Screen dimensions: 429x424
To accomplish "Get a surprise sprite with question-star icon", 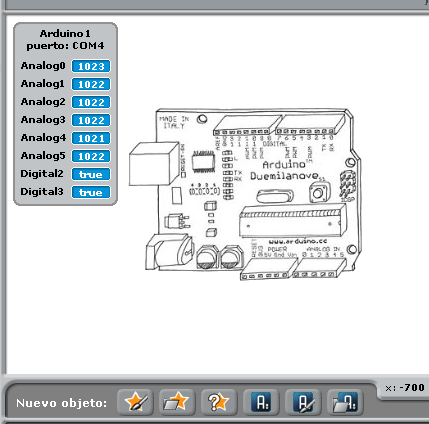I will (x=219, y=402).
